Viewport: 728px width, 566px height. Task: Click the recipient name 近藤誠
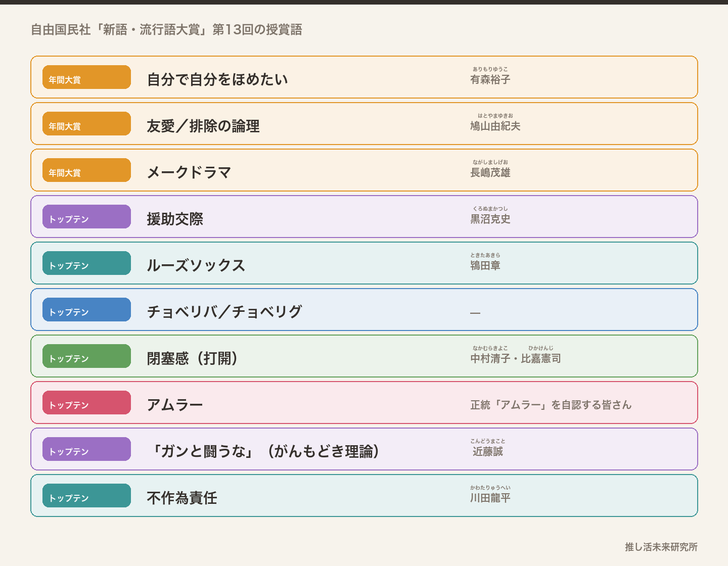488,451
